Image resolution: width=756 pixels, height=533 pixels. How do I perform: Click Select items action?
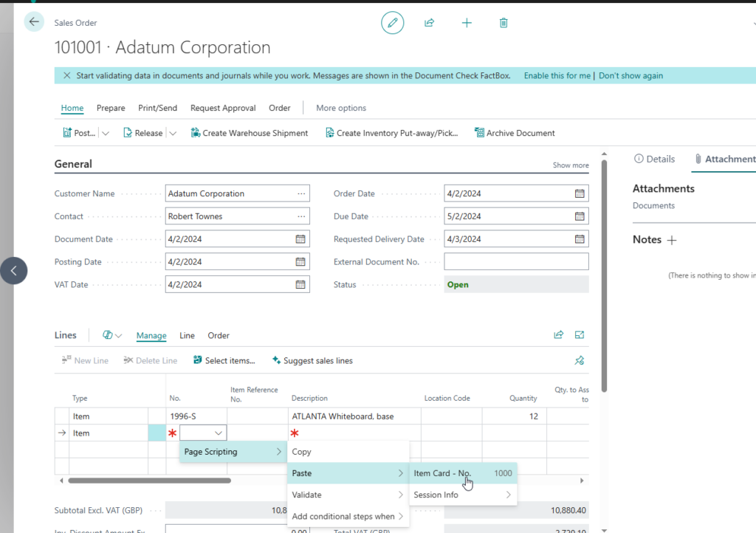click(x=224, y=360)
